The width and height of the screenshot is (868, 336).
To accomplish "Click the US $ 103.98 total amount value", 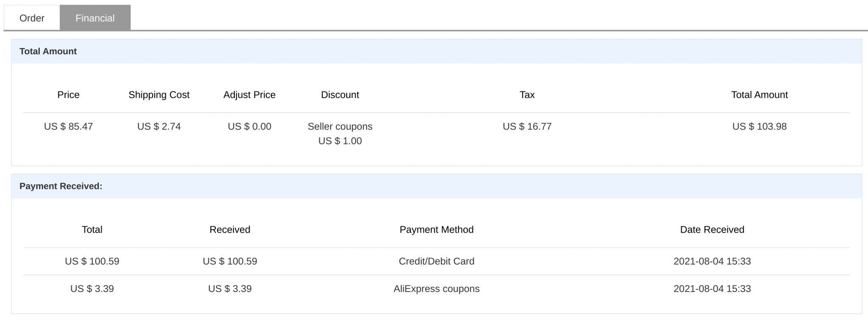I will coord(759,126).
